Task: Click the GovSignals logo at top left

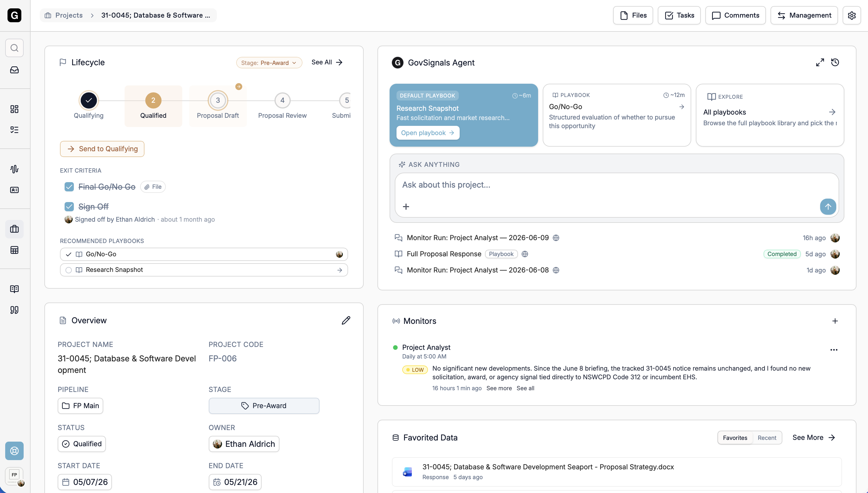Action: [x=14, y=15]
